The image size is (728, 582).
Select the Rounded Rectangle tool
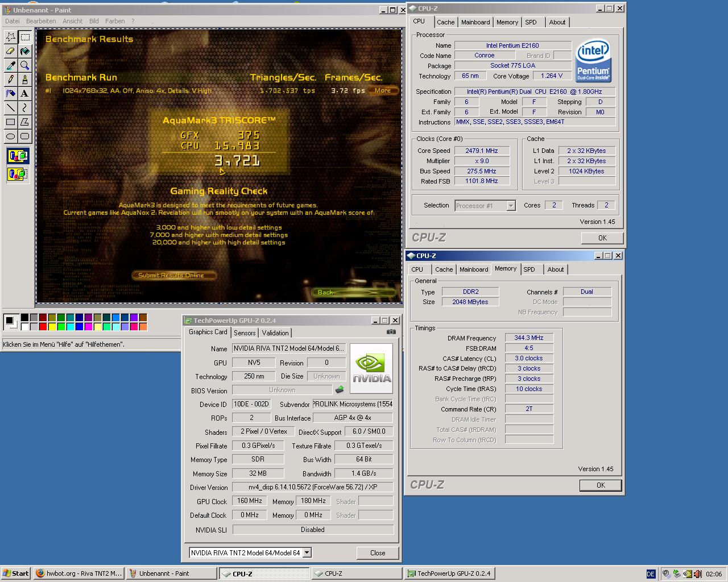pyautogui.click(x=25, y=136)
